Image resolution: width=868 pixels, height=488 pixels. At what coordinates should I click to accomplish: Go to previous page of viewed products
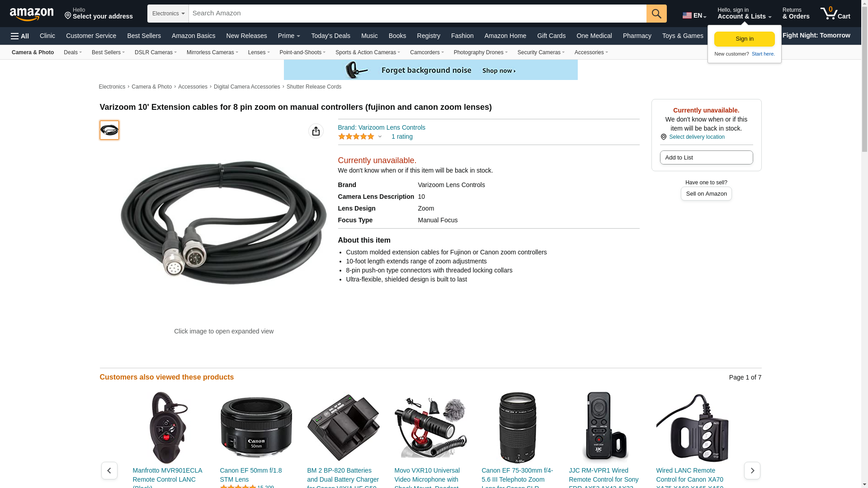109,470
